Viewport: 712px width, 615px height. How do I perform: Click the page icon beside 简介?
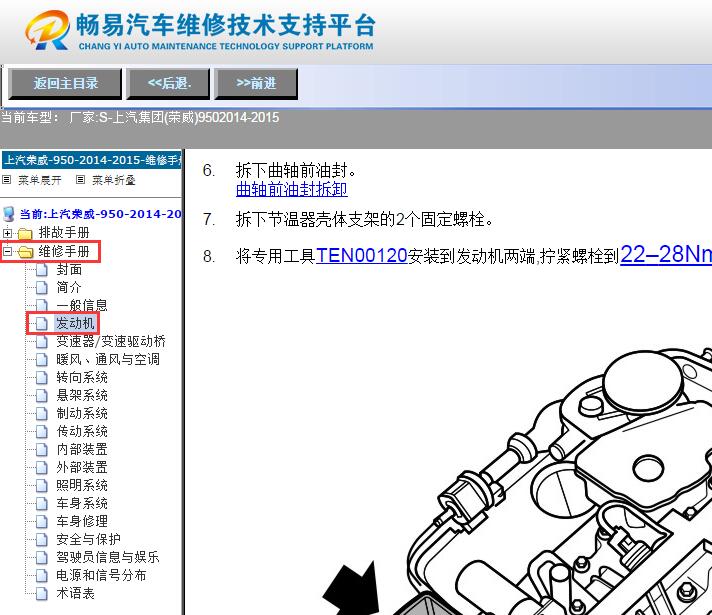[x=42, y=288]
